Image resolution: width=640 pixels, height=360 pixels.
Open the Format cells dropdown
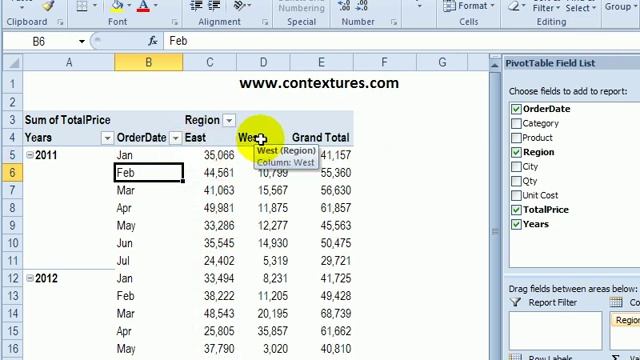tap(469, 6)
